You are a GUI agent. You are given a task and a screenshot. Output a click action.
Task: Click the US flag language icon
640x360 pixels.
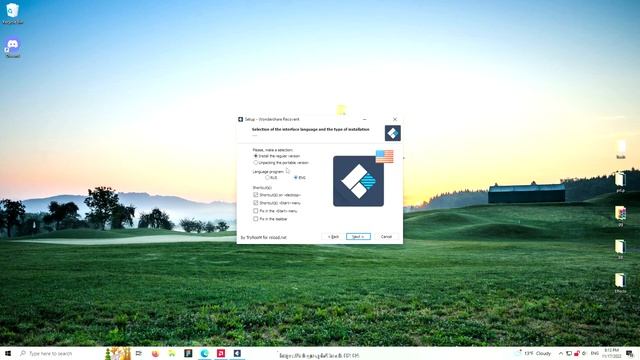click(x=385, y=156)
